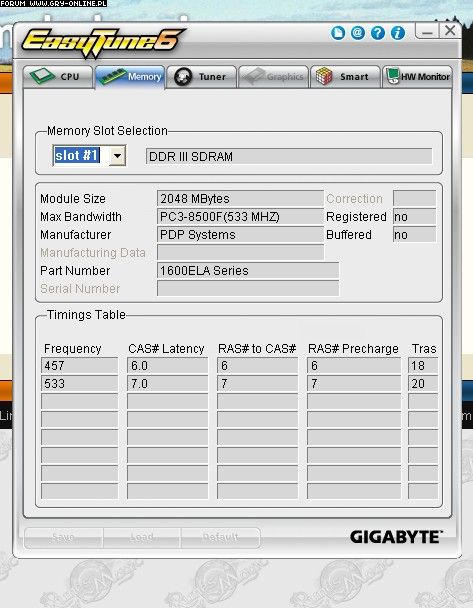Screen dimensions: 473x608
Task: Click the greyed Graphics tab
Action: (273, 77)
